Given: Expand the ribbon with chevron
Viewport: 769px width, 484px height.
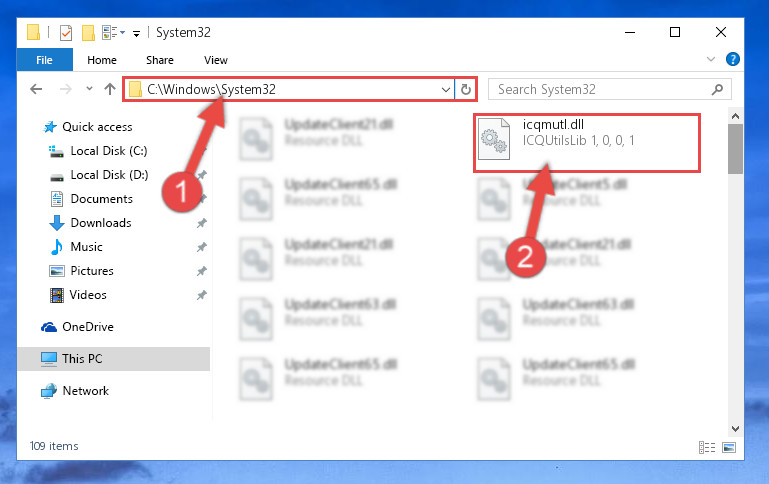Looking at the screenshot, I should 711,59.
